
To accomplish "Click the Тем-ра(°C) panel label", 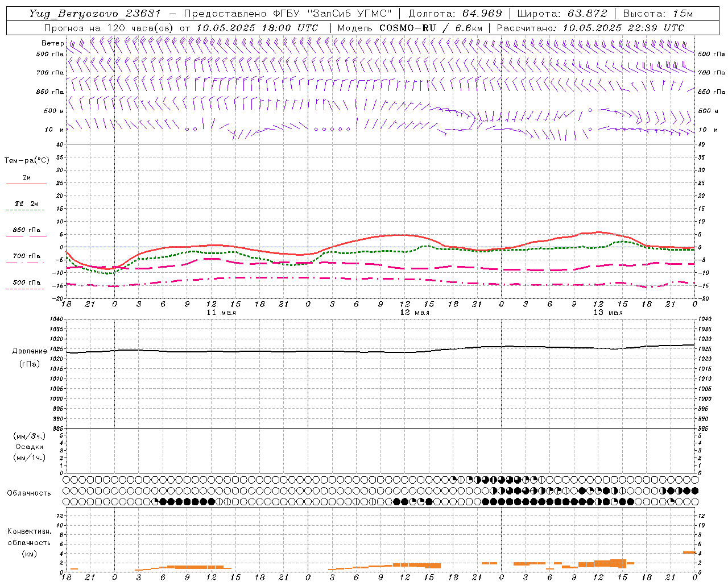I will pyautogui.click(x=27, y=161).
